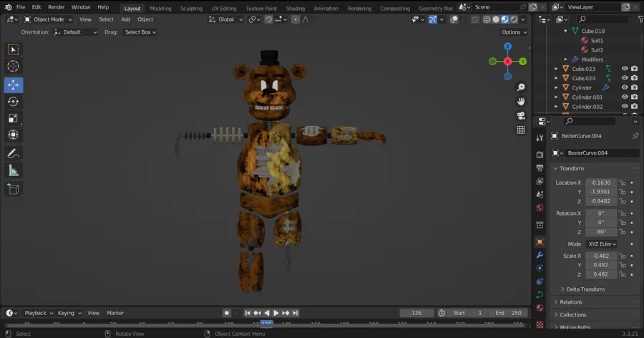Open the Modifier properties wrench tab
The width and height of the screenshot is (644, 338).
pos(540,255)
